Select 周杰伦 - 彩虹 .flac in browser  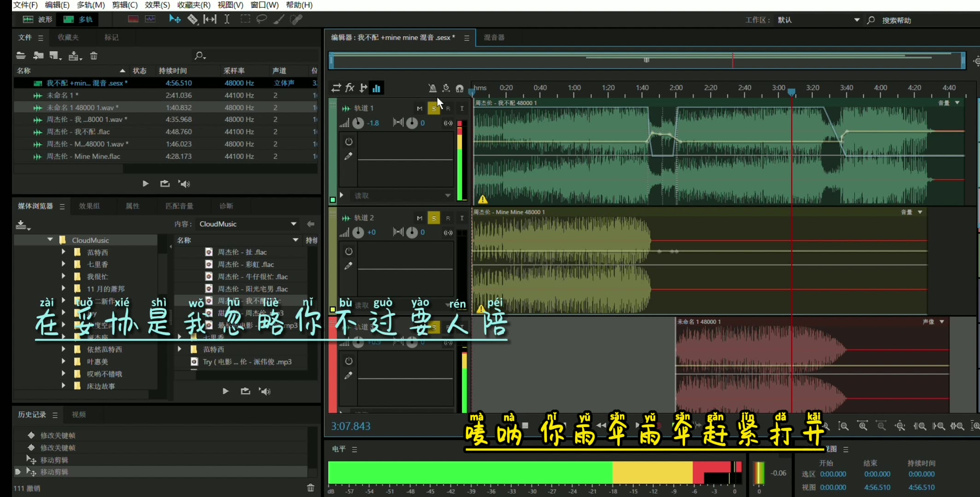tap(245, 264)
